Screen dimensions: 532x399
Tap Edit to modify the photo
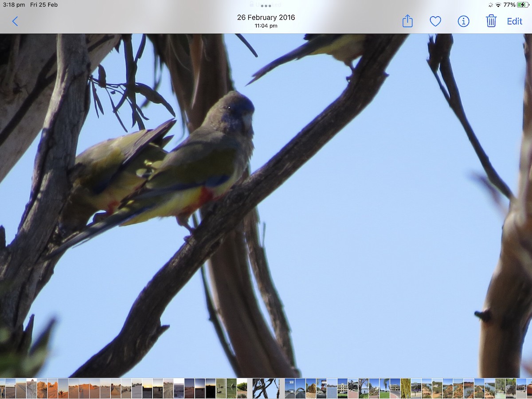(x=514, y=21)
